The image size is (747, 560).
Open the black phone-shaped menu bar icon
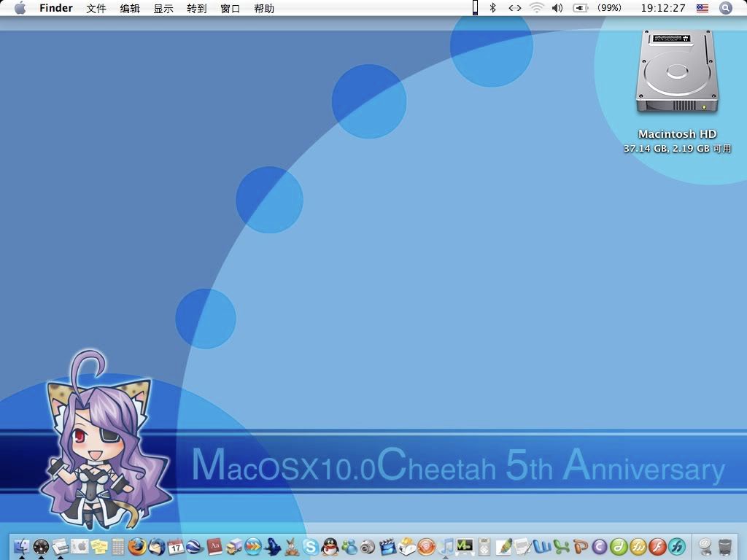click(x=475, y=8)
